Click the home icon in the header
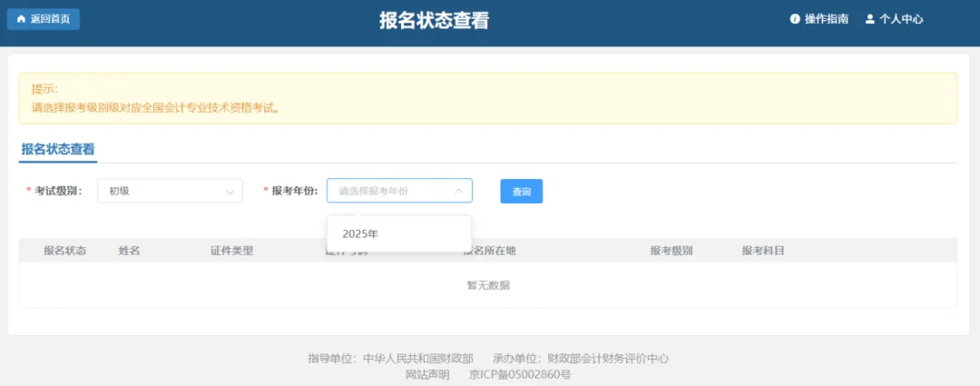The height and width of the screenshot is (386, 980). pyautogui.click(x=21, y=19)
